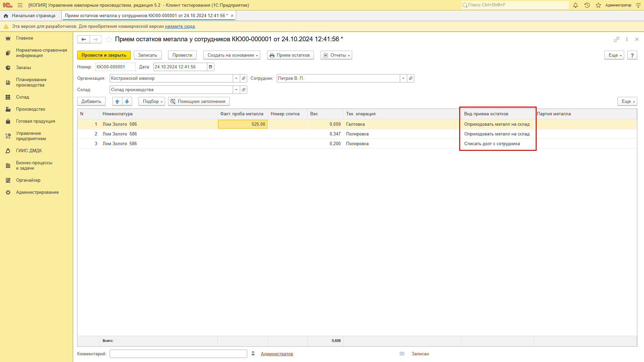Screen dimensions: 644x362
Task: Focus the Номер input field
Action: pos(115,67)
